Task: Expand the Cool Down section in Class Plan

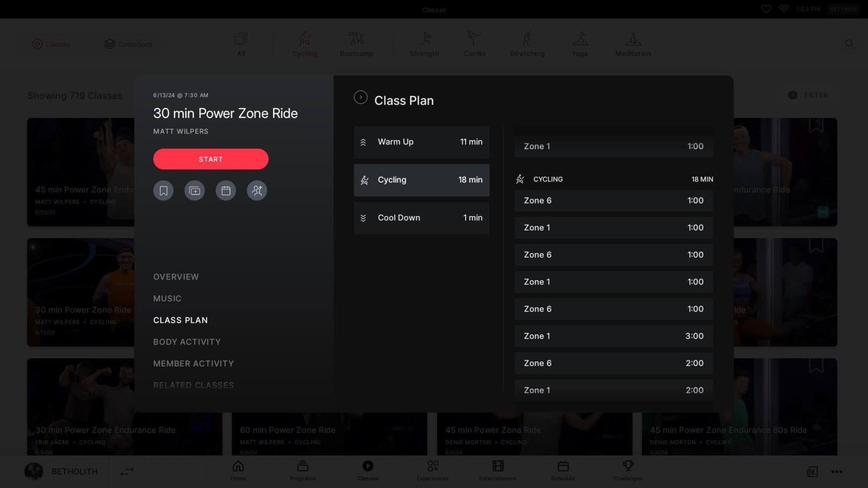Action: coord(420,217)
